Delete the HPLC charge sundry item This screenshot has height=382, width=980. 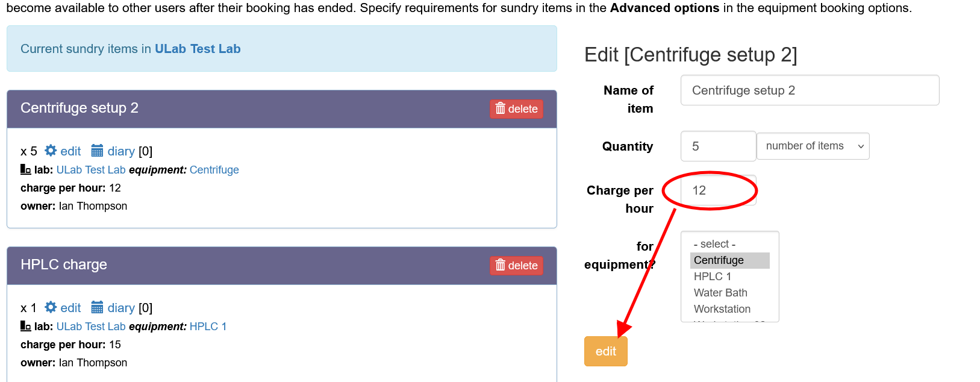pos(516,266)
